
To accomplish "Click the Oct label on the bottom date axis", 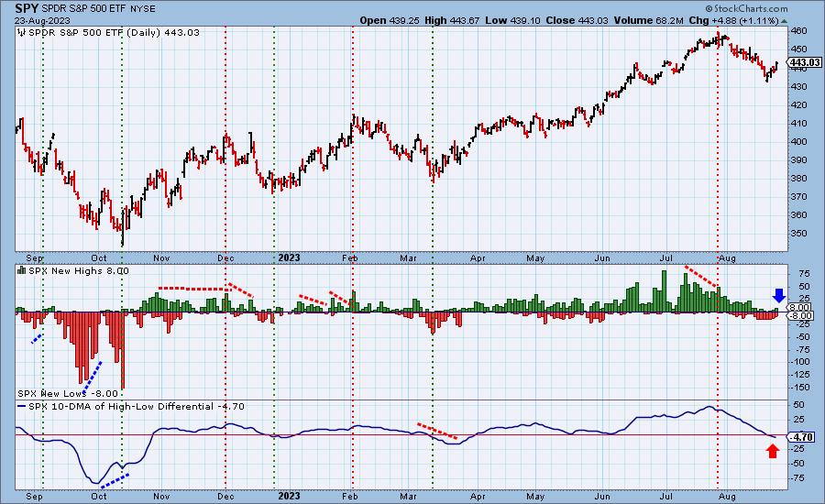I will [x=99, y=496].
